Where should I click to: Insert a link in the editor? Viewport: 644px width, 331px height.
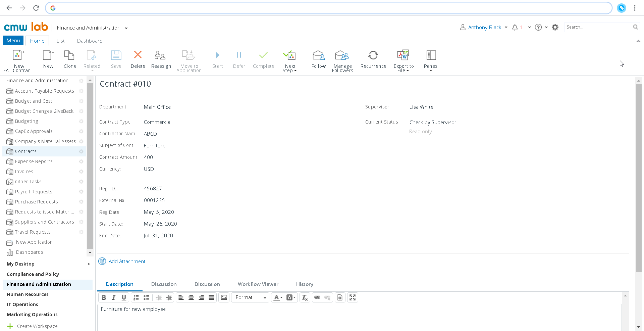pyautogui.click(x=317, y=297)
